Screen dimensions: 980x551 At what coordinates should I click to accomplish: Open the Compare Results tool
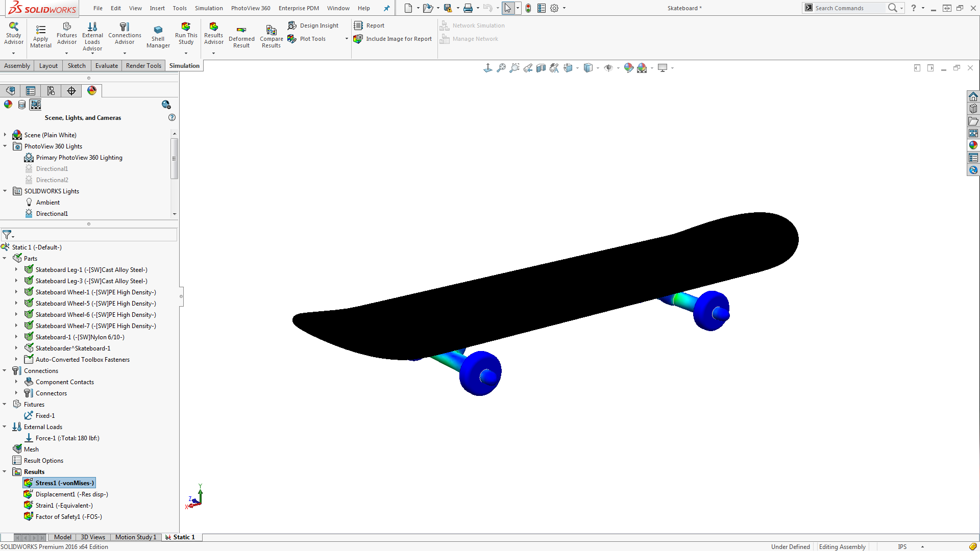[271, 31]
